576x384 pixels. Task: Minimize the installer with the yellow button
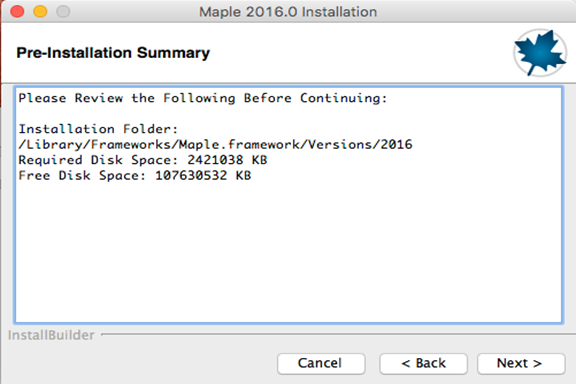tap(40, 11)
